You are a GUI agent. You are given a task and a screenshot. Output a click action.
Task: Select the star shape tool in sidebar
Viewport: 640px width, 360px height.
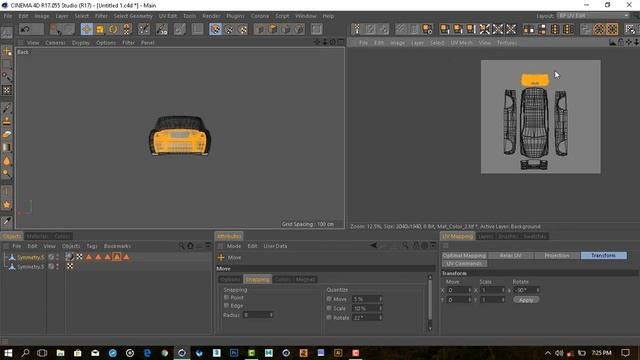click(7, 205)
